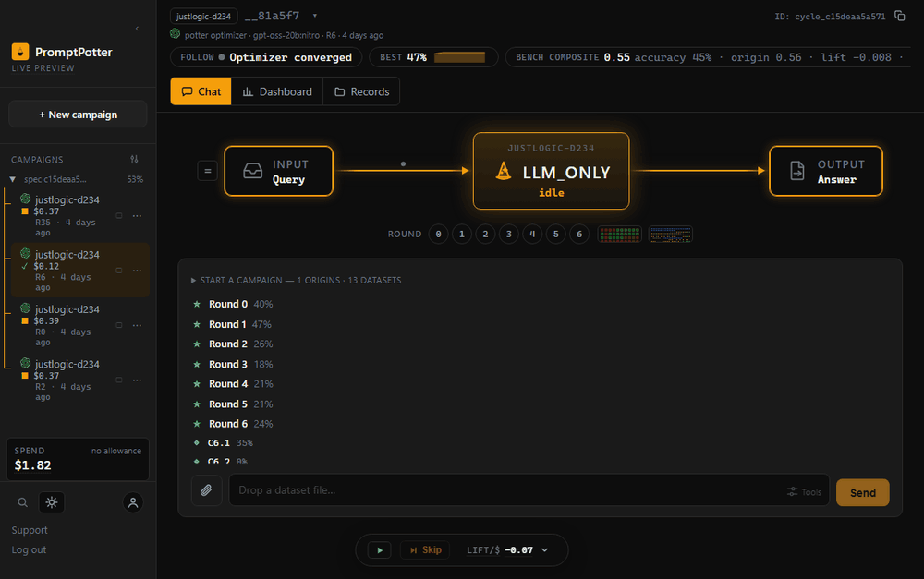Expand Round 1 47% entry

coord(232,324)
